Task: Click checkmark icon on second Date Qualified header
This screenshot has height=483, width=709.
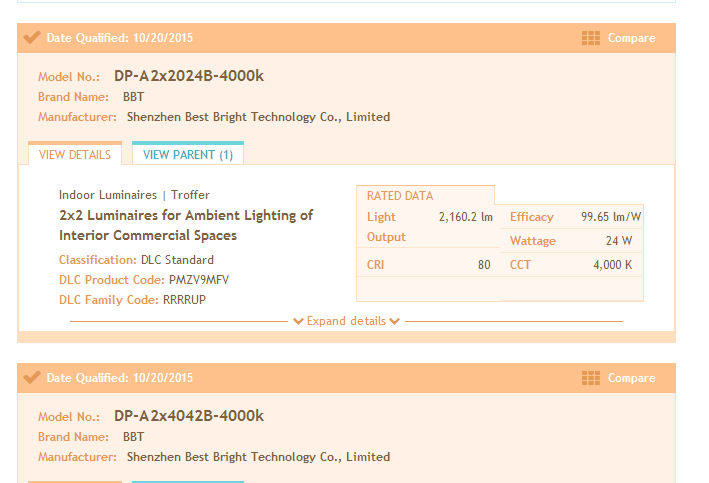Action: pos(32,378)
